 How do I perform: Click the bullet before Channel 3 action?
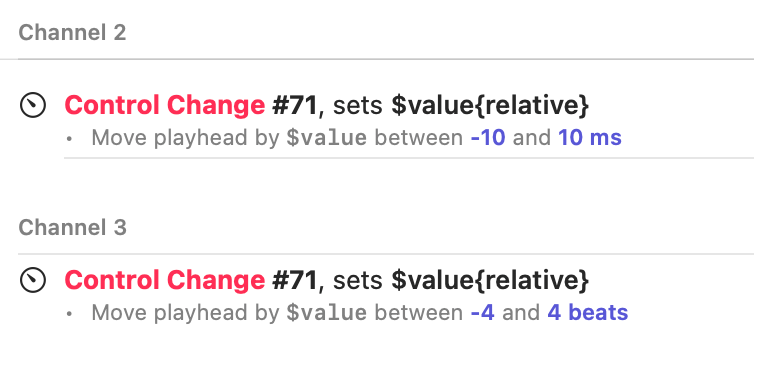[x=69, y=314]
